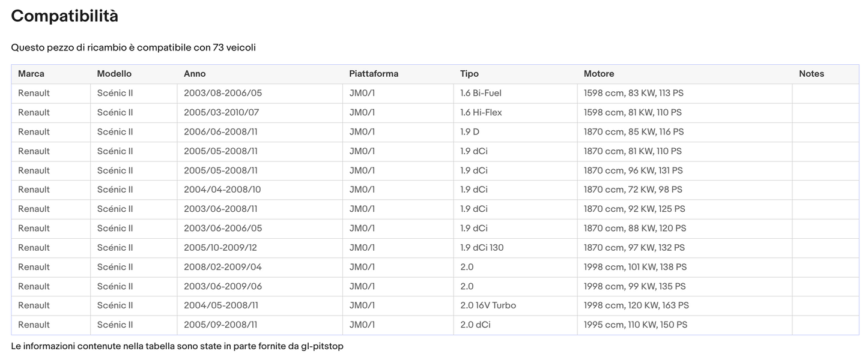
Task: Click the Motore column header
Action: (x=599, y=74)
